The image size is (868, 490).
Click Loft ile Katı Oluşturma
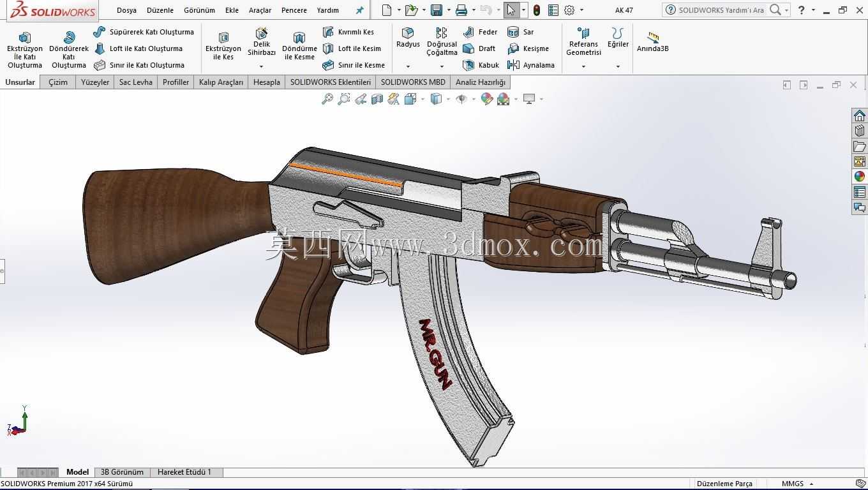[138, 48]
